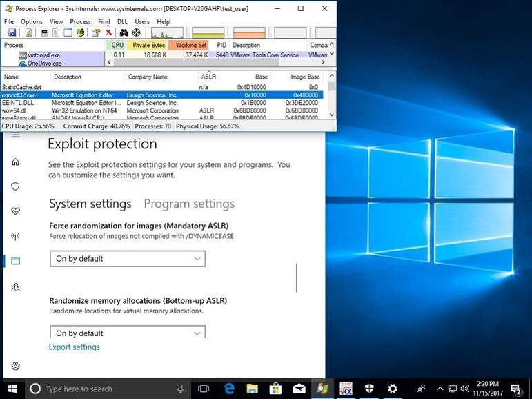The height and width of the screenshot is (399, 532).
Task: Click the Kill Process red X icon
Action: point(108,32)
